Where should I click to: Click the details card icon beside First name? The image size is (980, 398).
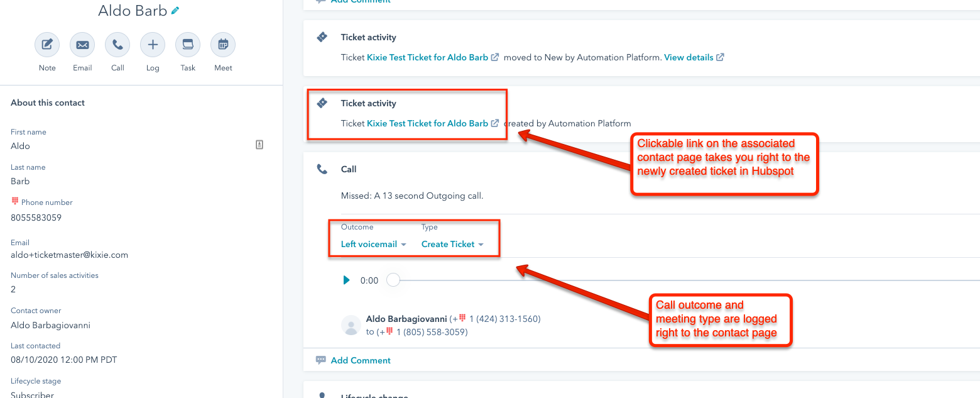coord(259,145)
